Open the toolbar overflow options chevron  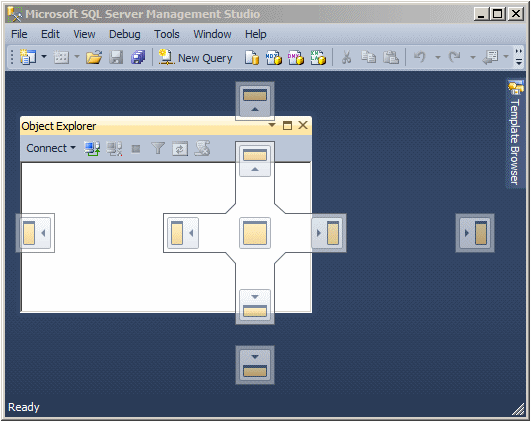click(x=518, y=57)
